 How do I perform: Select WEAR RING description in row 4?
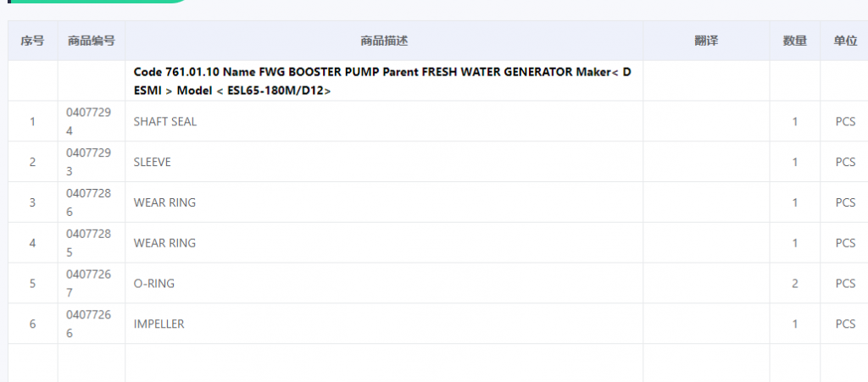coord(164,243)
